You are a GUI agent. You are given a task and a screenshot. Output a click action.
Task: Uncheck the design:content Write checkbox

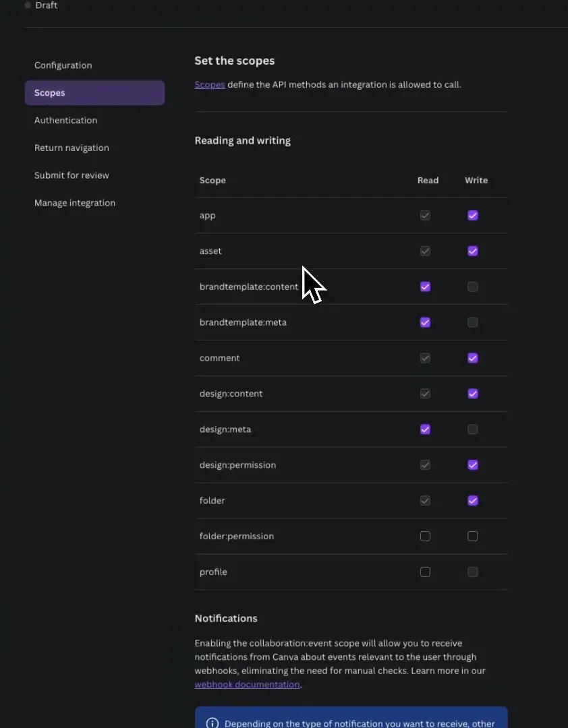(x=473, y=394)
